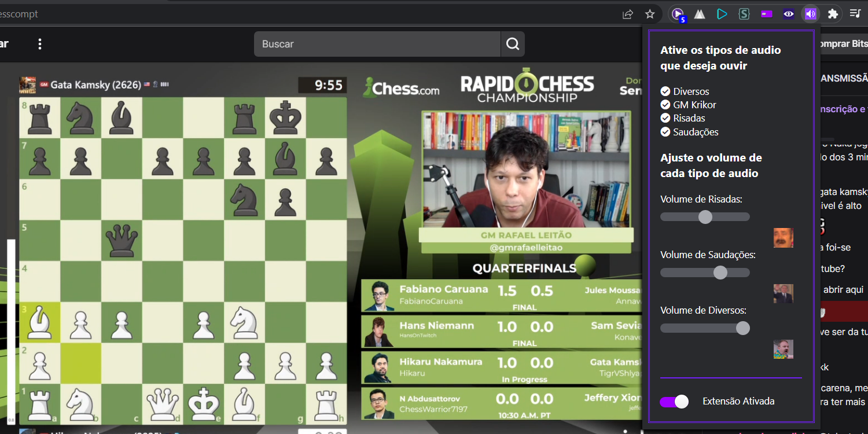Open the cyan play-triangle extension icon

722,14
